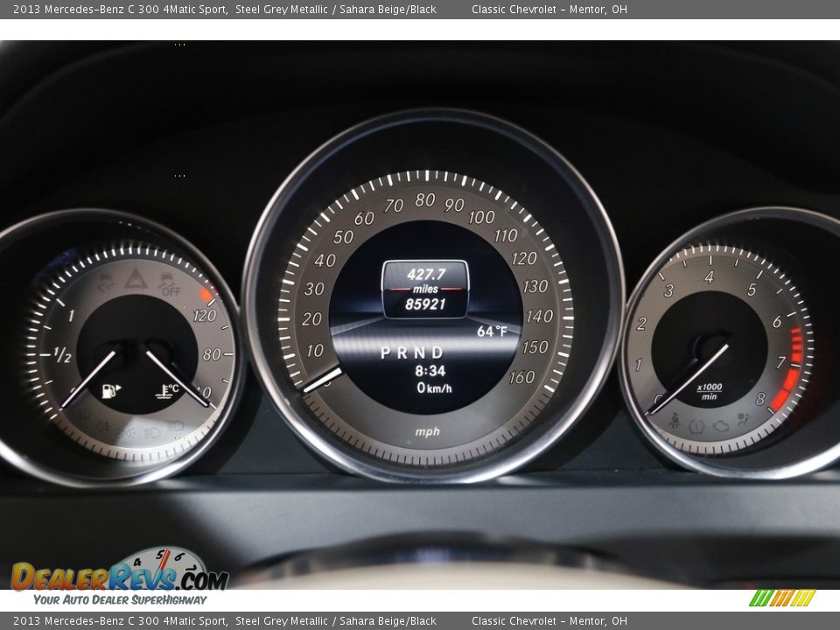Click the tachometer needle
Screen dimensions: 840x630
coord(688,380)
